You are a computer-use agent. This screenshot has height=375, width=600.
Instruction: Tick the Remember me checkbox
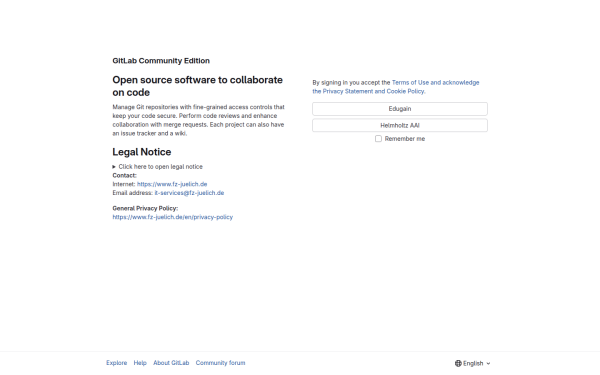point(378,139)
